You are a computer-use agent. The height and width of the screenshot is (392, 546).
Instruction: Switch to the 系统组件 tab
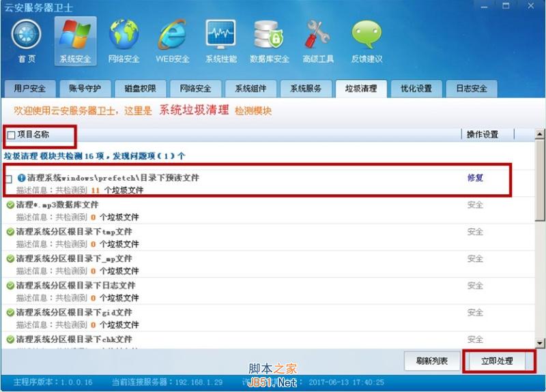[250, 89]
